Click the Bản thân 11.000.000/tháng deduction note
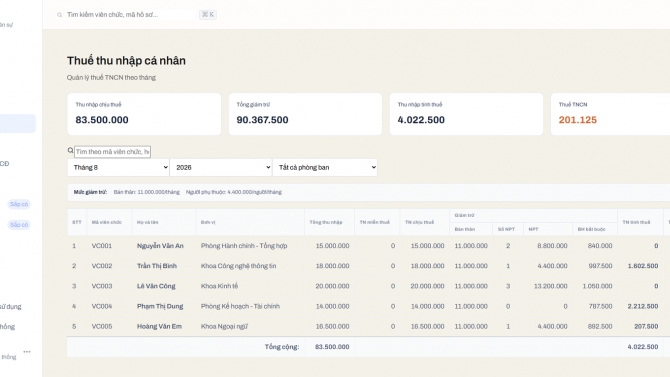This screenshot has width=670, height=377. [147, 192]
